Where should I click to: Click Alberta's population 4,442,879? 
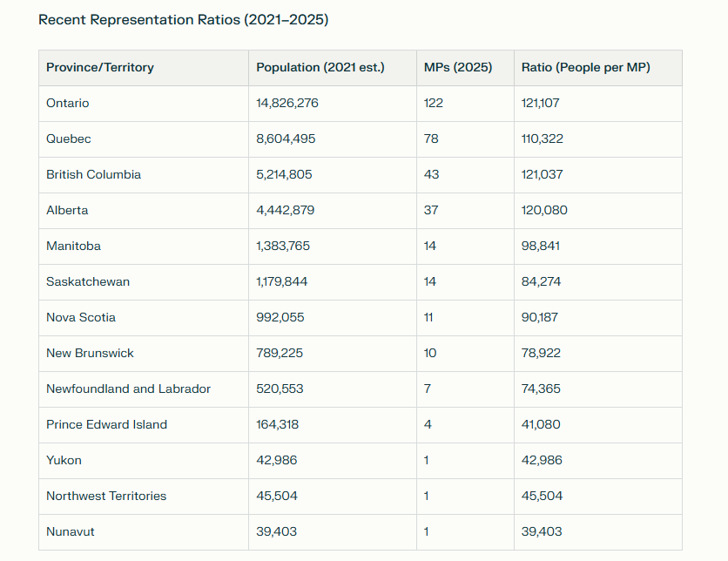[x=285, y=211]
